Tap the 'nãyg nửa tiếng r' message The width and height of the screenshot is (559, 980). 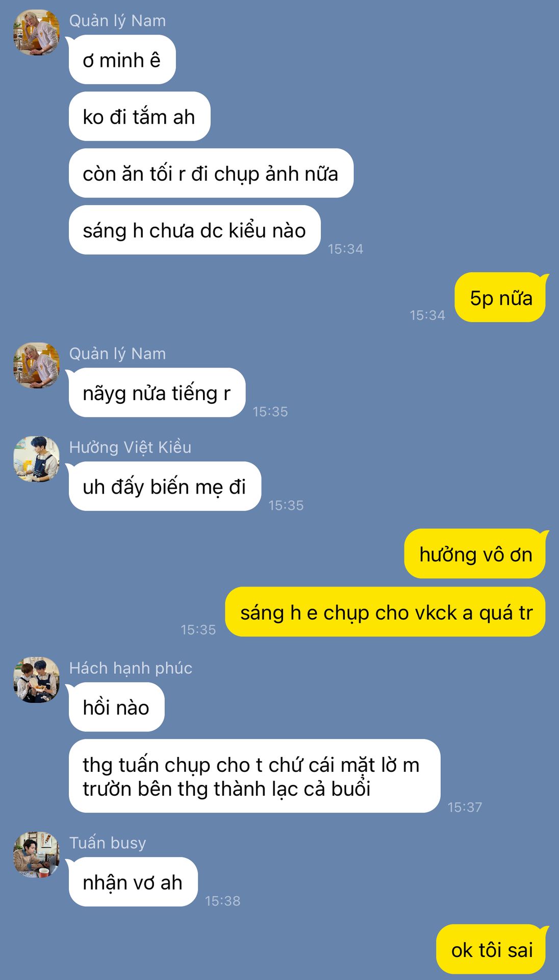[x=157, y=393]
